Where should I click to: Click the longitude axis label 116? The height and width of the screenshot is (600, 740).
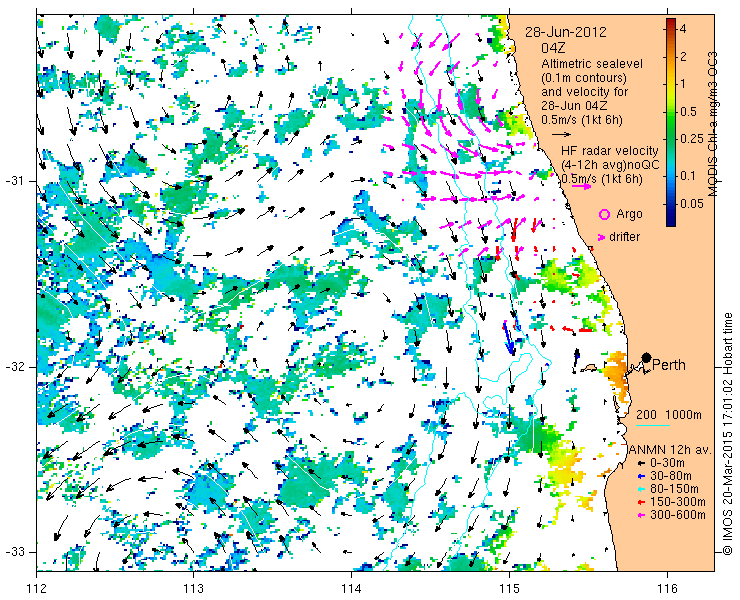pos(667,589)
